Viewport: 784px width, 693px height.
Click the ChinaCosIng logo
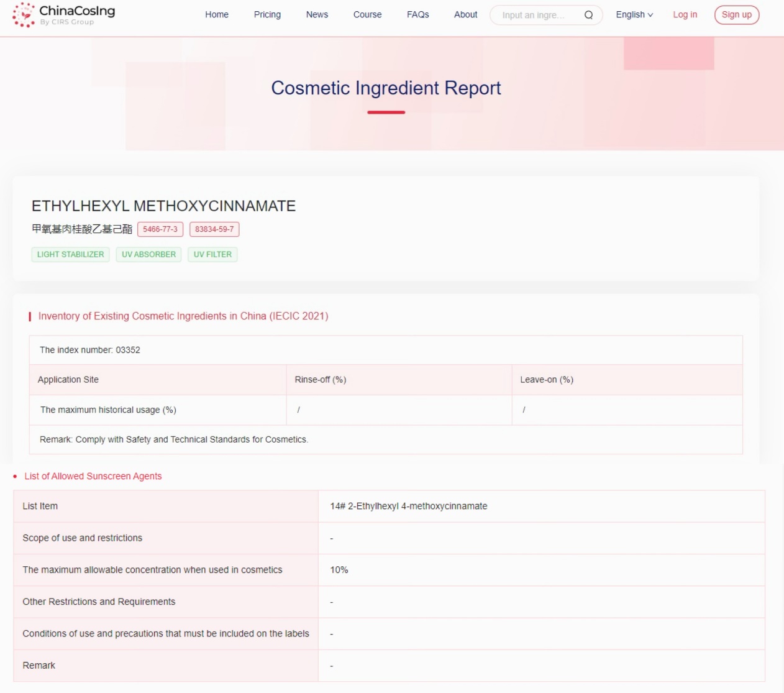pyautogui.click(x=64, y=15)
